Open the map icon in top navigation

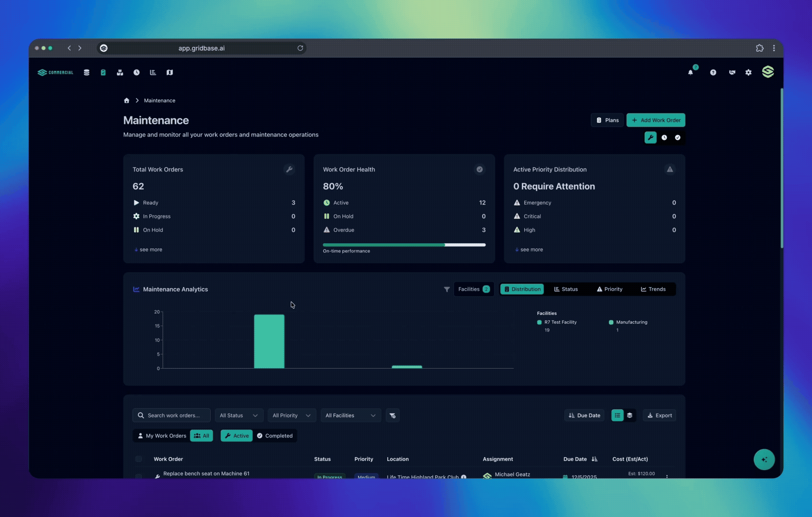click(169, 72)
